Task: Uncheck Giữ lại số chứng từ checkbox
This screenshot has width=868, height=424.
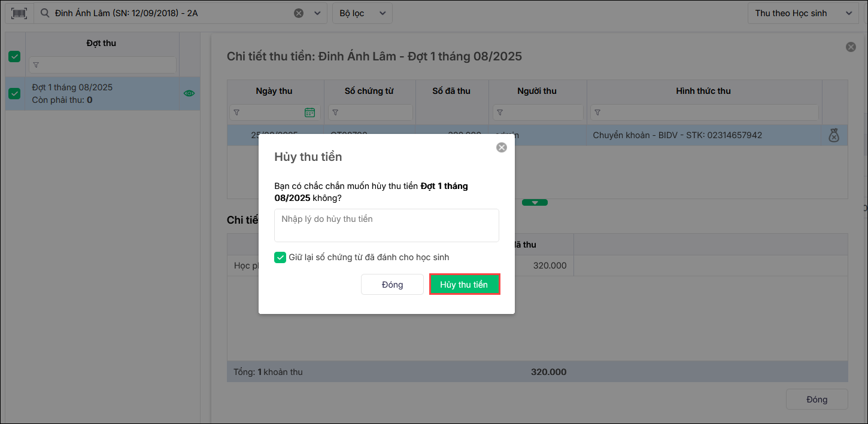Action: coord(280,257)
